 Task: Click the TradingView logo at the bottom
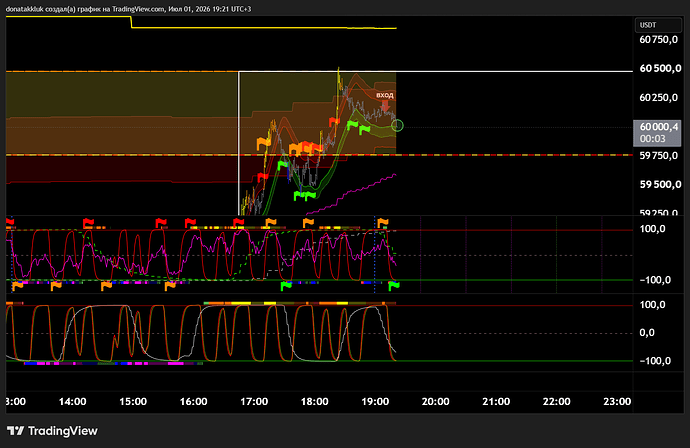click(52, 431)
